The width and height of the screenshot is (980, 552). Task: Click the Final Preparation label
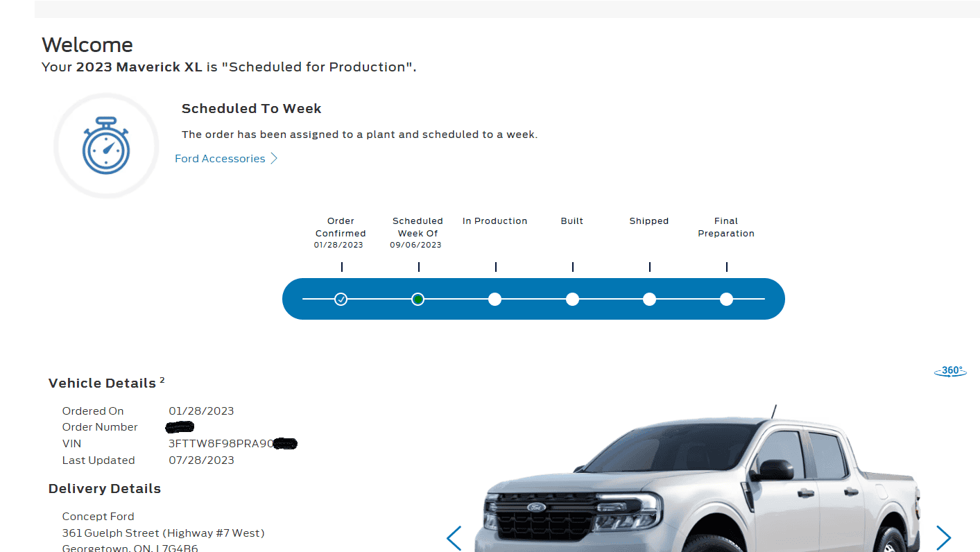[x=726, y=227]
